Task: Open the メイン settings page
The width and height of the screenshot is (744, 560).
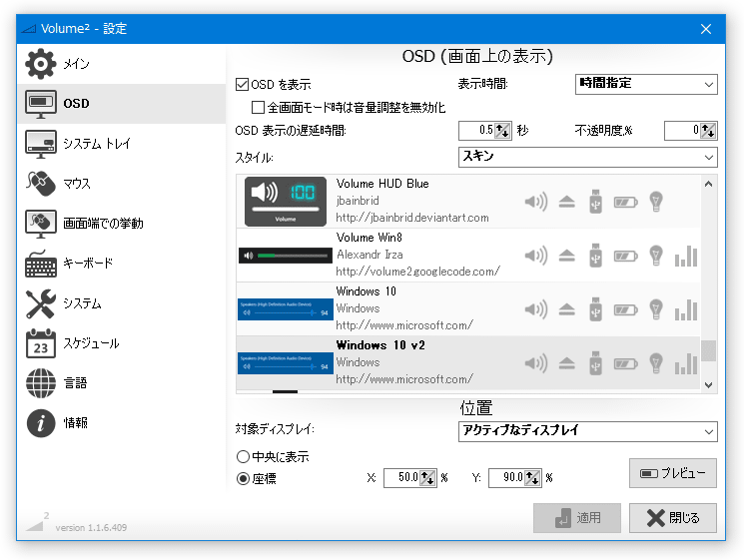Action: tap(121, 64)
